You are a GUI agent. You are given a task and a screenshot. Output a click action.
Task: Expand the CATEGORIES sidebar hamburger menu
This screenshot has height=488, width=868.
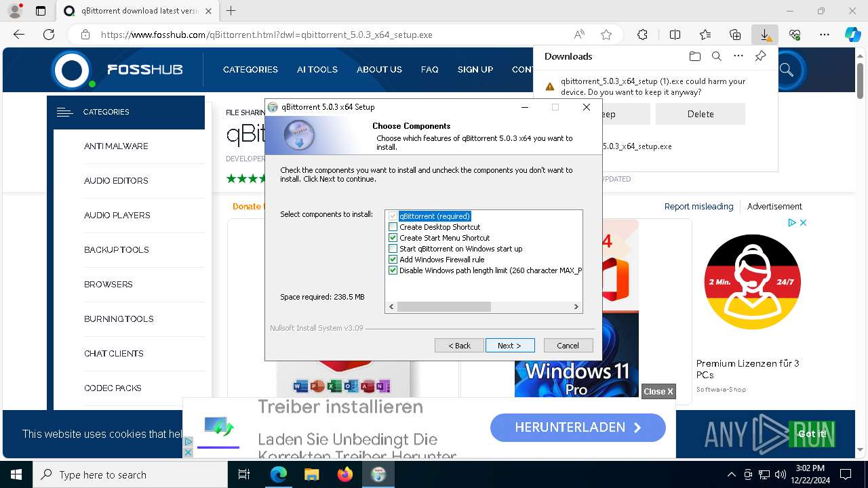[x=65, y=112]
